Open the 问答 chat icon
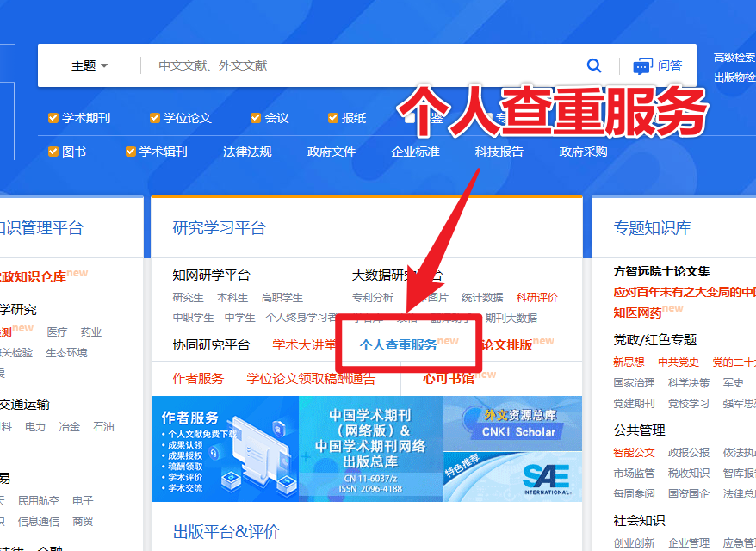Image resolution: width=756 pixels, height=551 pixels. coord(642,65)
